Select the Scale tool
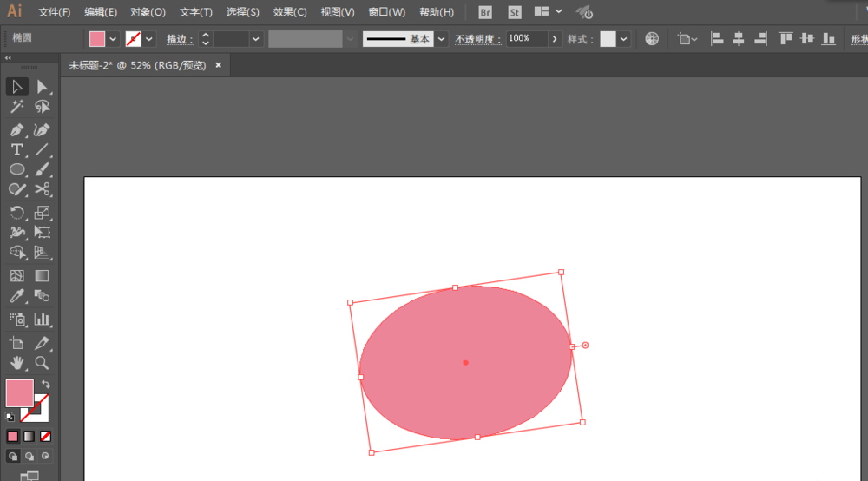Viewport: 868px width, 481px height. [x=42, y=213]
